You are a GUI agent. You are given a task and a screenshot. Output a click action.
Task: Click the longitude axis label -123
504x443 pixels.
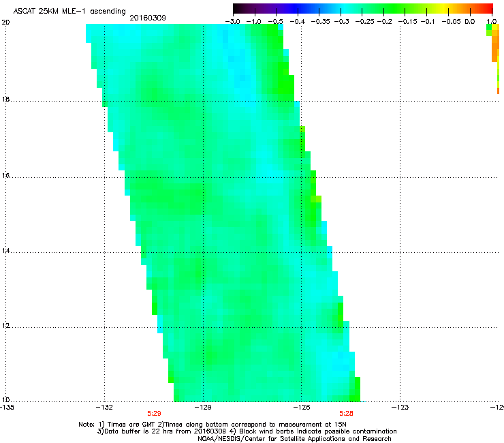click(400, 408)
